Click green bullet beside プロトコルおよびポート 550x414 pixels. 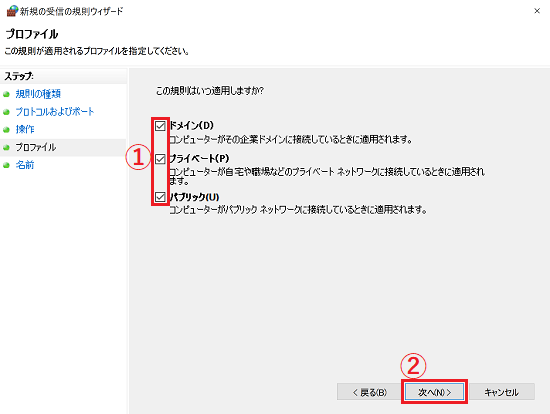[x=6, y=112]
